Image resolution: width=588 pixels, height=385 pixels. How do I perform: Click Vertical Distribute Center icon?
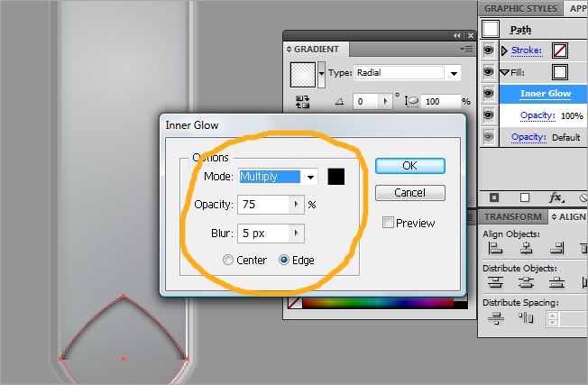(526, 282)
